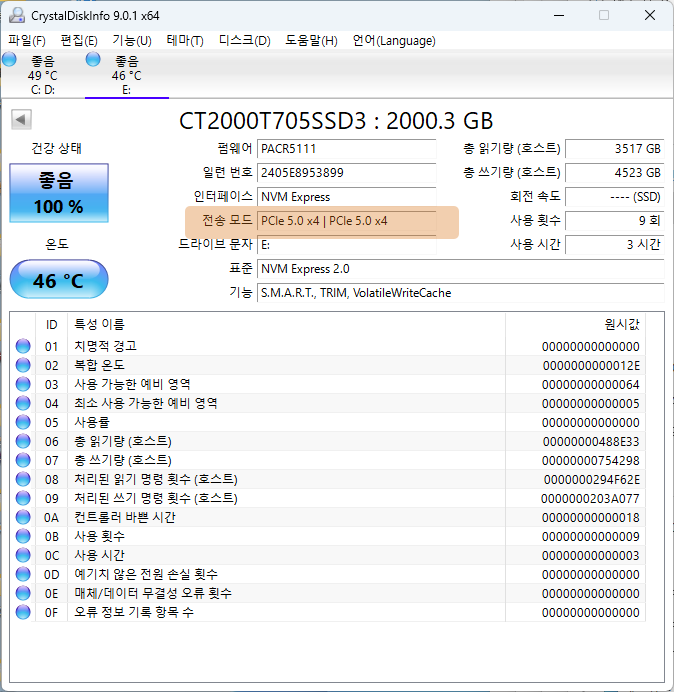Click the status orb for 복합 온도 row

pyautogui.click(x=23, y=365)
